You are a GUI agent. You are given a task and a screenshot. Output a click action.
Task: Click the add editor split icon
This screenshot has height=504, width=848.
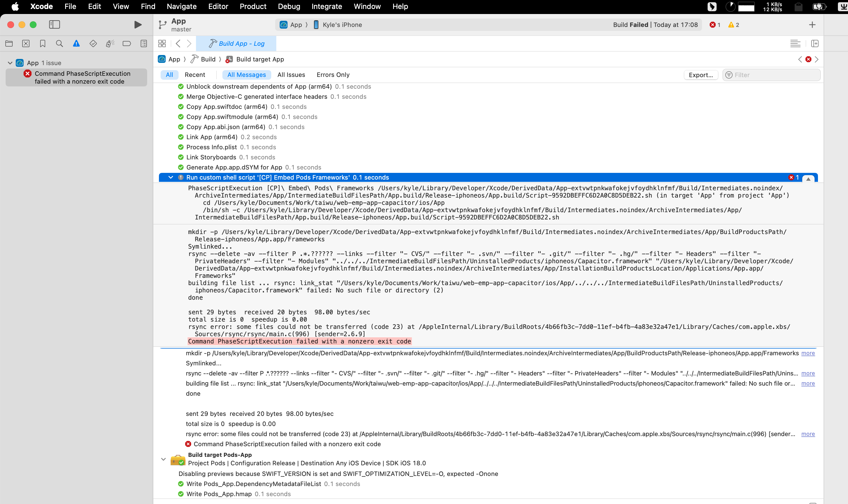(x=814, y=43)
